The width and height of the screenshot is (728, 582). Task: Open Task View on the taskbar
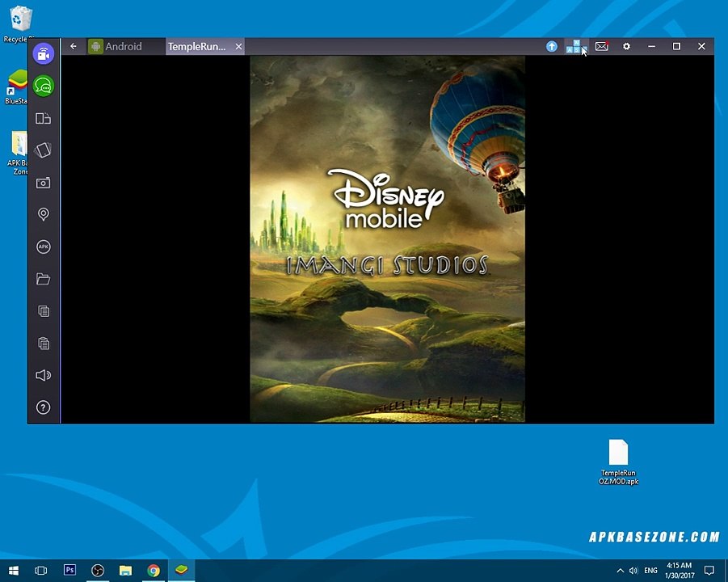pos(41,571)
